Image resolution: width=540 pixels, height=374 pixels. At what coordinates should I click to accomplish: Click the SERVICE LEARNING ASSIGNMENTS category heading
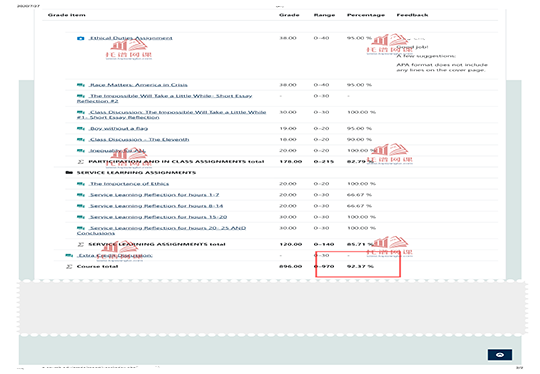(x=136, y=173)
